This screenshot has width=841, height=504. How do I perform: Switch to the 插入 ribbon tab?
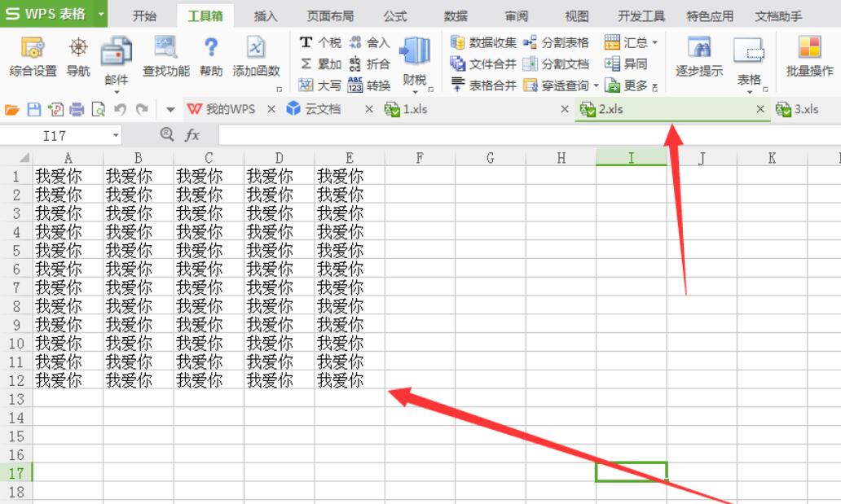click(x=266, y=16)
